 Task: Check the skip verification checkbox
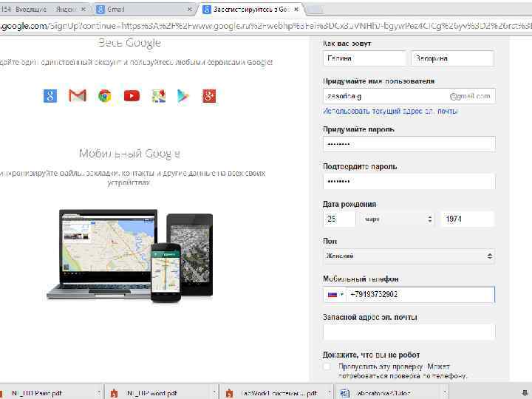point(327,366)
